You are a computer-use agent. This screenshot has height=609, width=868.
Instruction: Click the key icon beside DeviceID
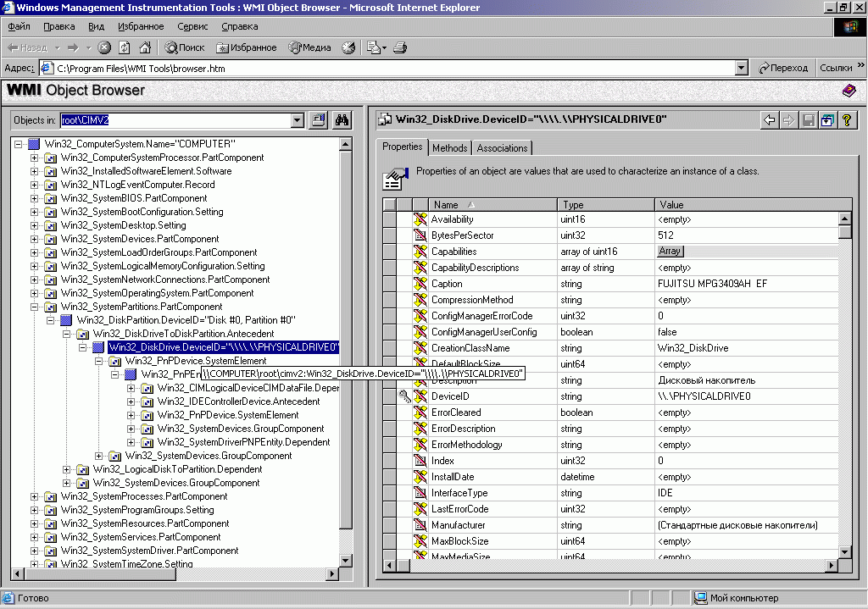point(404,396)
